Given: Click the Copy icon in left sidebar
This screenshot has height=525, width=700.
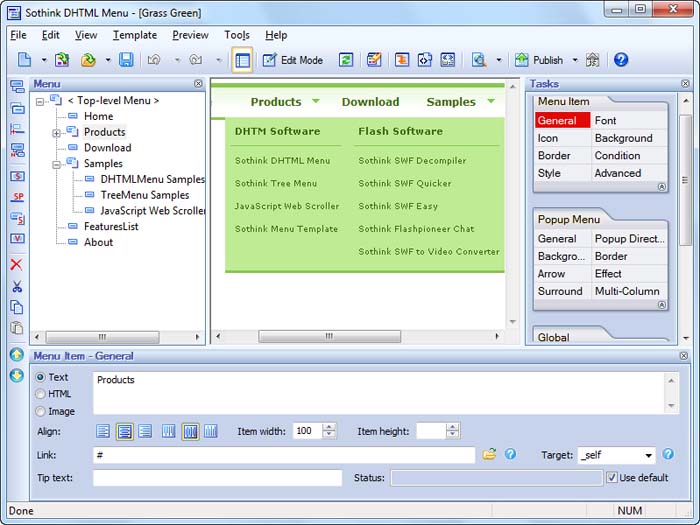Looking at the screenshot, I should (17, 307).
